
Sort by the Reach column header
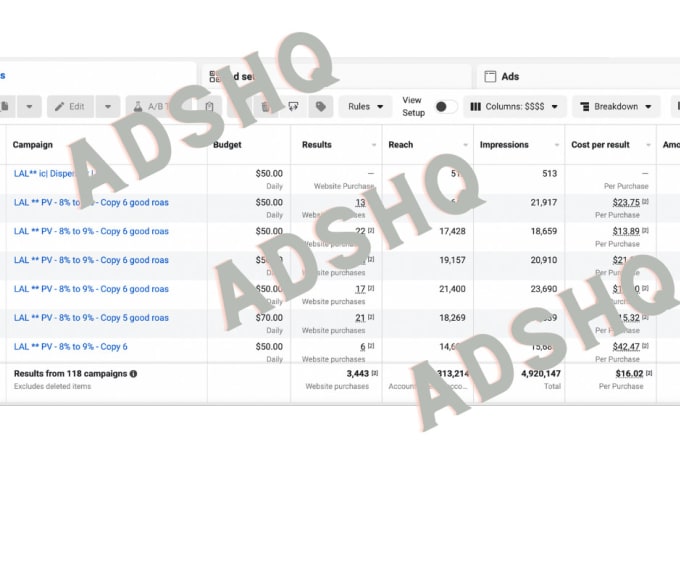(x=401, y=145)
